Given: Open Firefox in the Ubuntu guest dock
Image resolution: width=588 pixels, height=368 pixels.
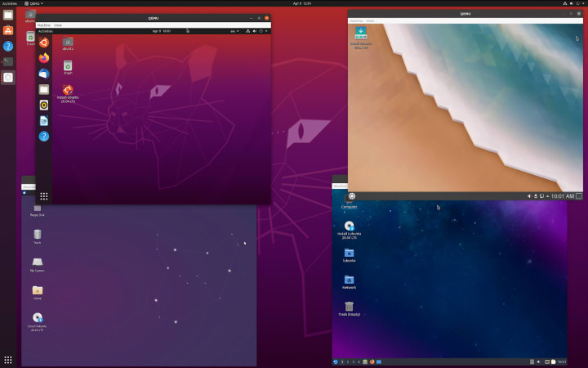Looking at the screenshot, I should [x=44, y=58].
